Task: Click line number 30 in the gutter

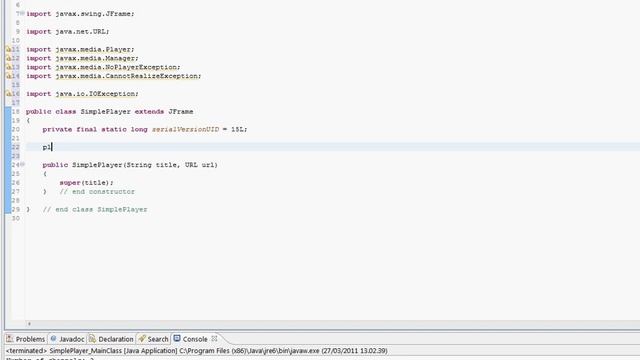Action: [16, 218]
